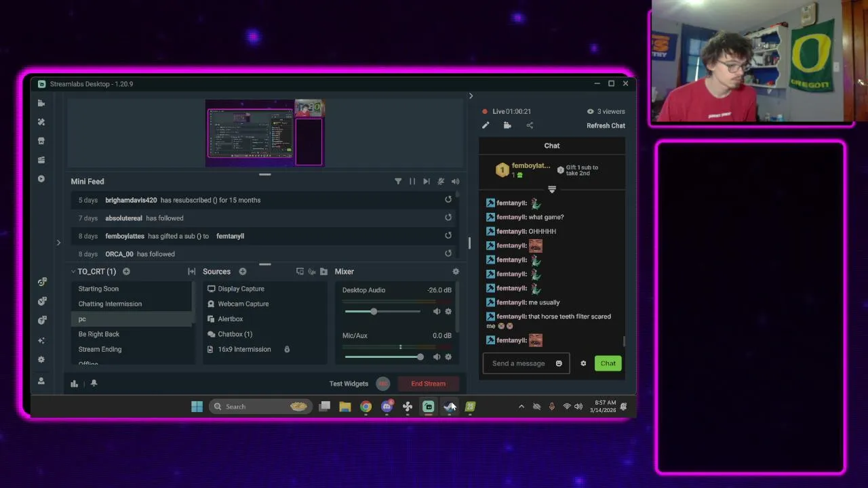Open the Settings gear in the sidebar
The height and width of the screenshot is (488, 868).
pos(41,360)
